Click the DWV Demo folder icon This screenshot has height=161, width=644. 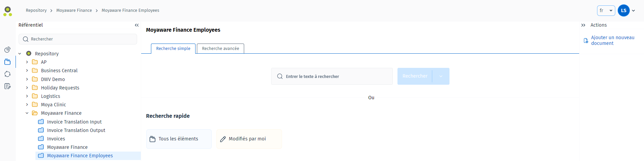tap(35, 79)
